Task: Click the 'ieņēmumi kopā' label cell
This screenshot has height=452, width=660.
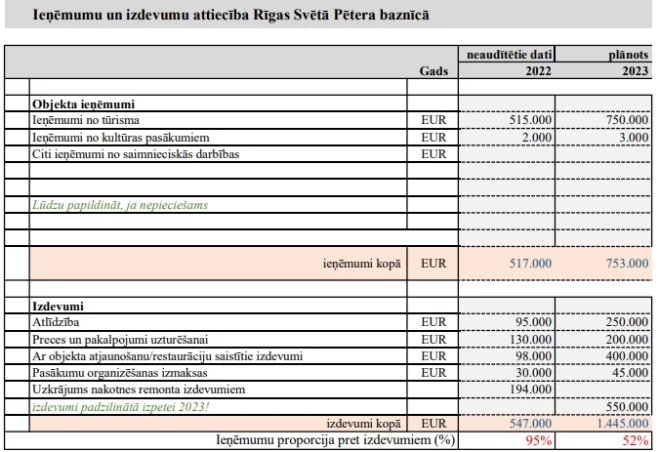Action: [362, 263]
